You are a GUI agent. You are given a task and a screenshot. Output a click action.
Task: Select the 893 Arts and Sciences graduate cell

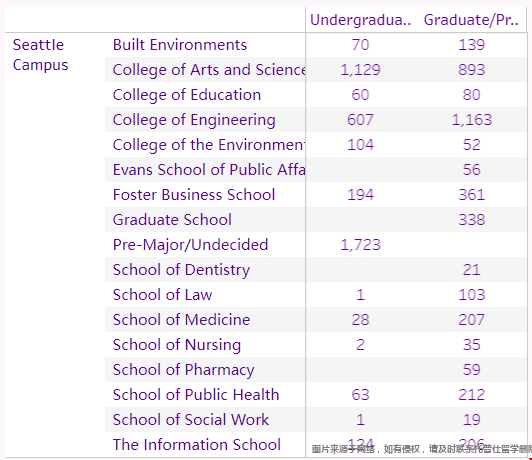click(472, 70)
